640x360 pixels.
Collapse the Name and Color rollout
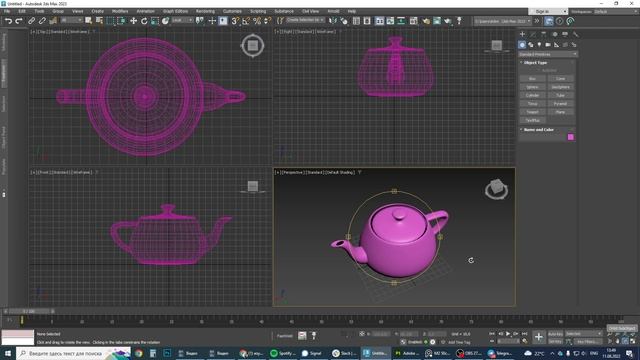[538, 130]
